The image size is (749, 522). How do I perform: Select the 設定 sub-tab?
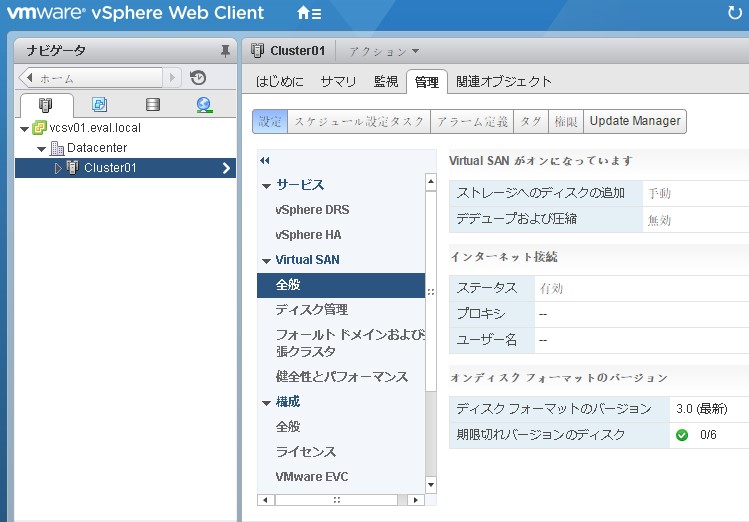[x=270, y=121]
